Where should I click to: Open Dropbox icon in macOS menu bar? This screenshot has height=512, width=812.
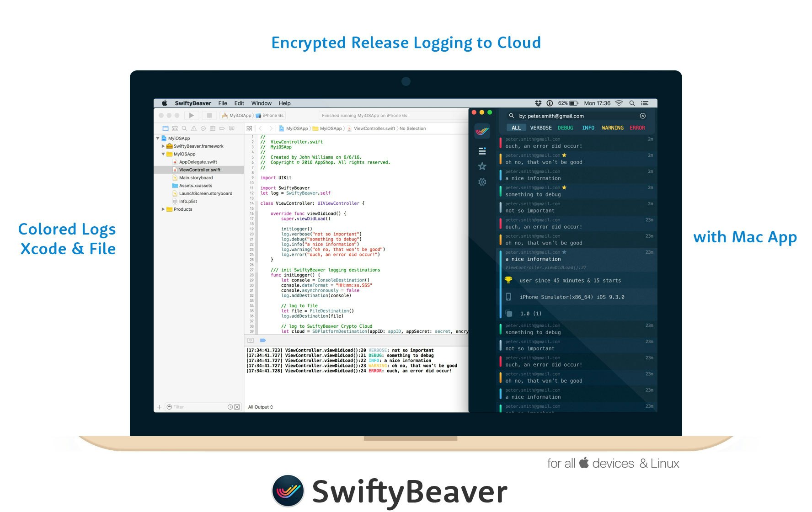pyautogui.click(x=539, y=103)
